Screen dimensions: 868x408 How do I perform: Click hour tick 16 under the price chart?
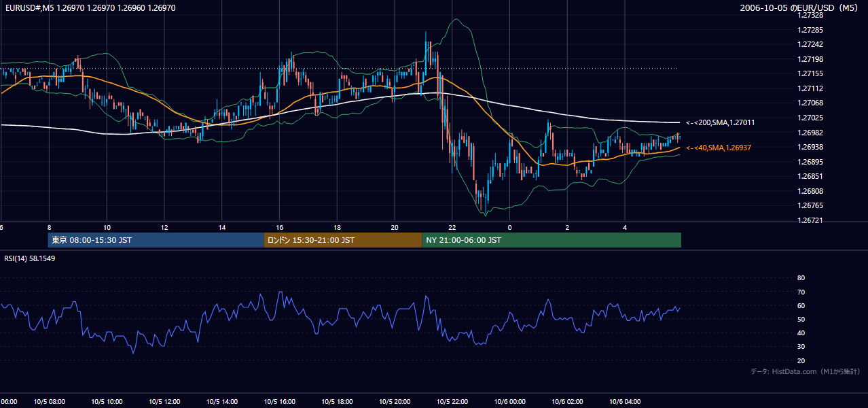279,227
